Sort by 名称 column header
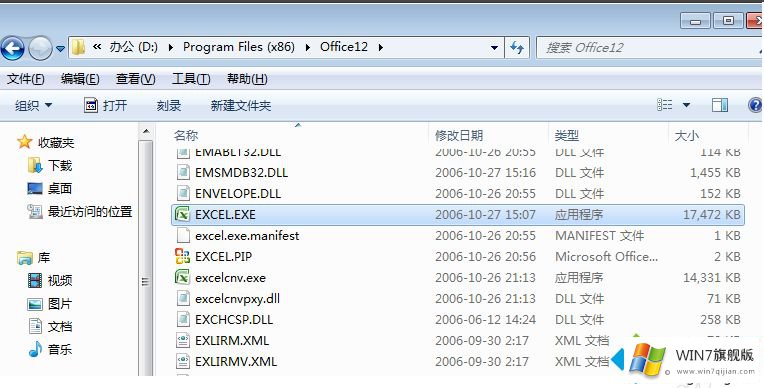This screenshot has width=764, height=388. [186, 136]
